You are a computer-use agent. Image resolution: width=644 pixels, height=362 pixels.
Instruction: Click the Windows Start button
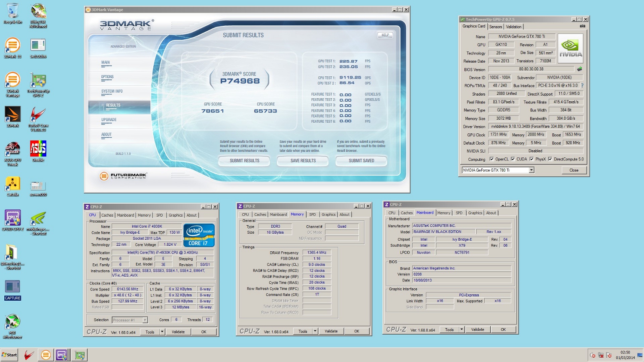[x=9, y=355]
